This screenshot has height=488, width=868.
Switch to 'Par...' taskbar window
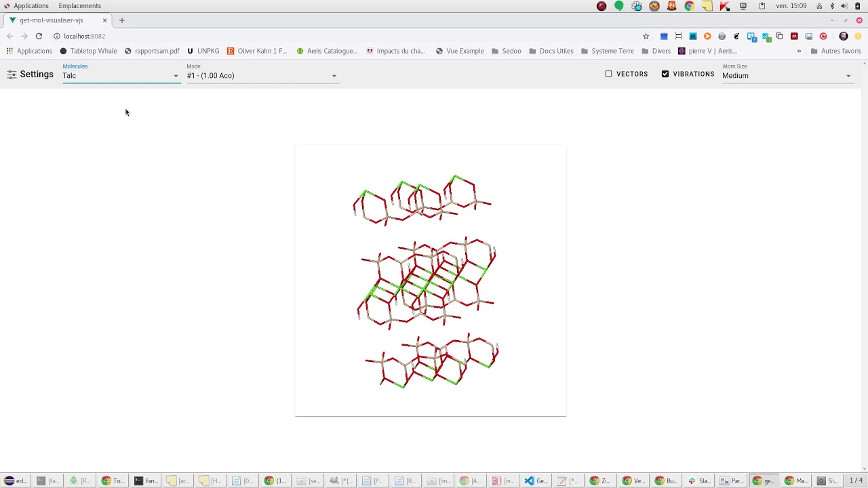tap(732, 481)
